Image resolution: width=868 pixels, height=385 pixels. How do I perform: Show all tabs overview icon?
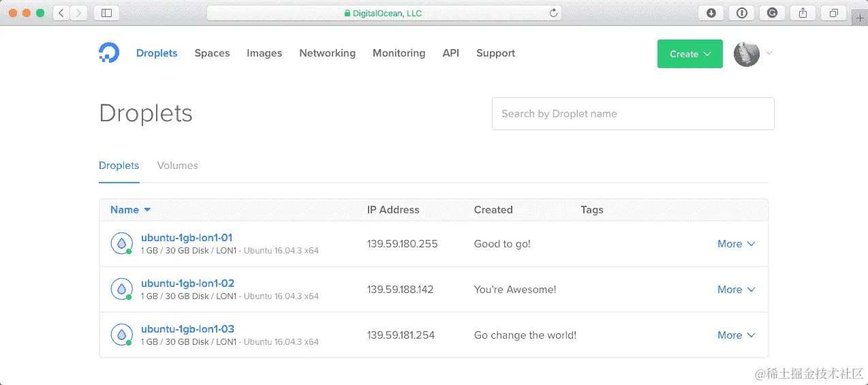click(x=834, y=13)
